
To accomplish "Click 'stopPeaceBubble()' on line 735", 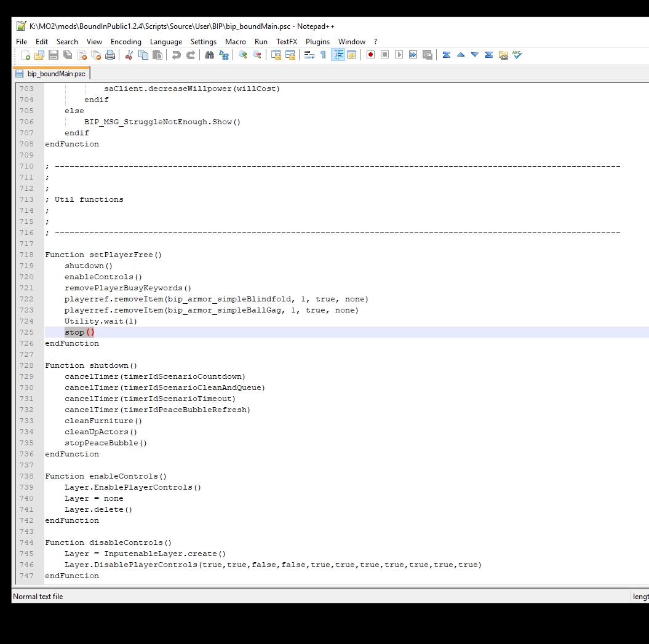I will click(x=106, y=443).
